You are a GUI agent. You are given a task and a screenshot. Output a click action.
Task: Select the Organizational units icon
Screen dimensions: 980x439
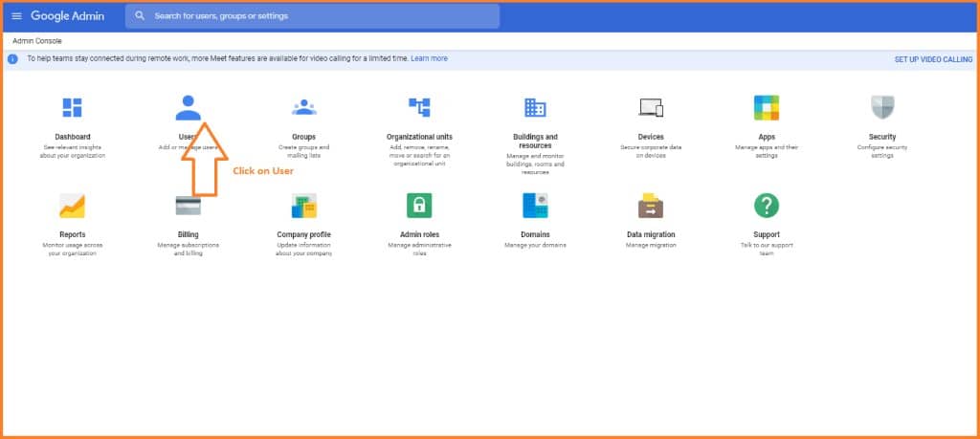pyautogui.click(x=419, y=107)
